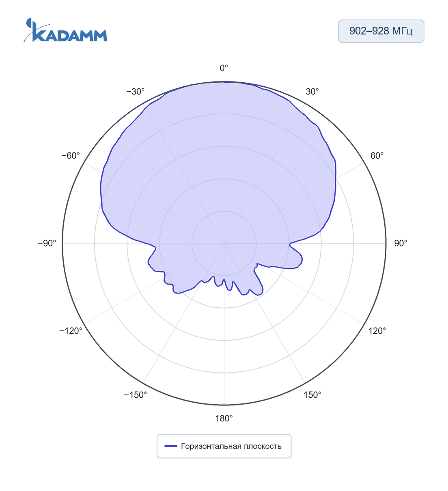Click the 0° angle label
The image size is (448, 491).
point(224,68)
